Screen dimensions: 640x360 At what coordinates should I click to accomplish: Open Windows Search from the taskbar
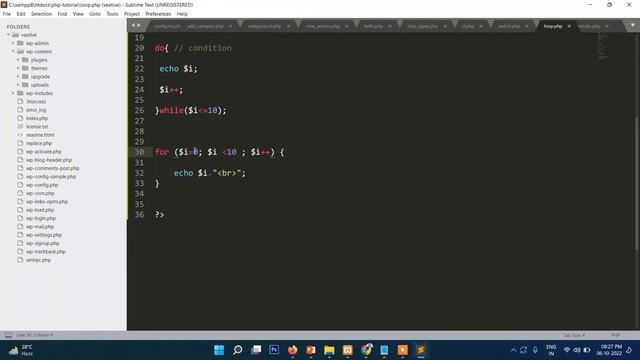coord(237,350)
